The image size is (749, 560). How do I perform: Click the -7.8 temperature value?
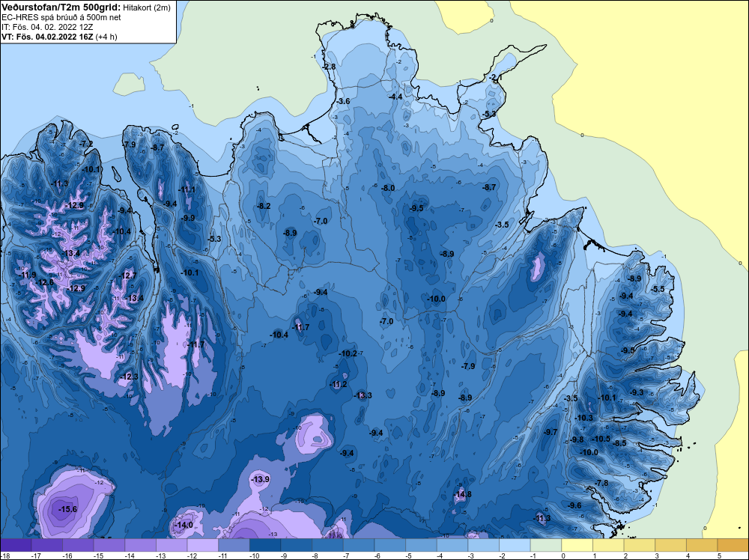(602, 483)
